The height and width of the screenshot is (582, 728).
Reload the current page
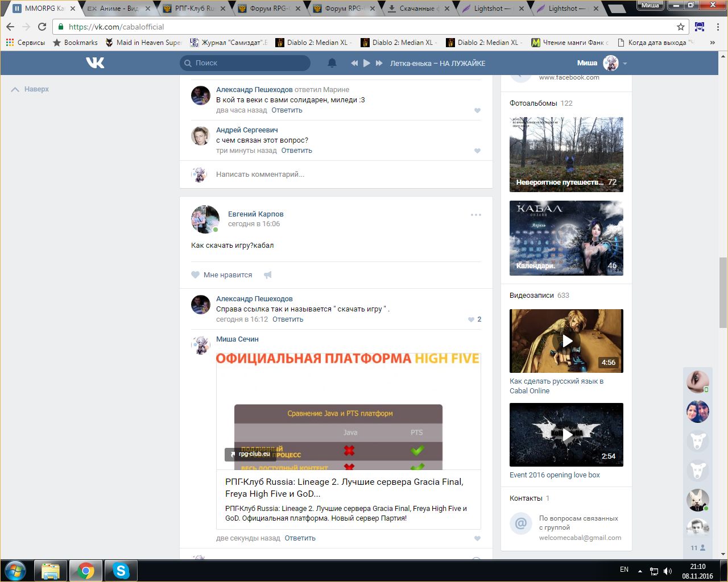42,27
